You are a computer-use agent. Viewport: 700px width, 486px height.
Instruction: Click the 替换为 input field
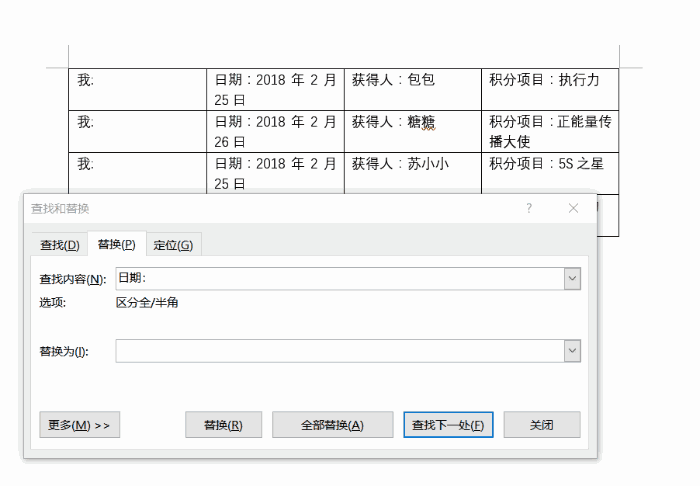click(340, 351)
